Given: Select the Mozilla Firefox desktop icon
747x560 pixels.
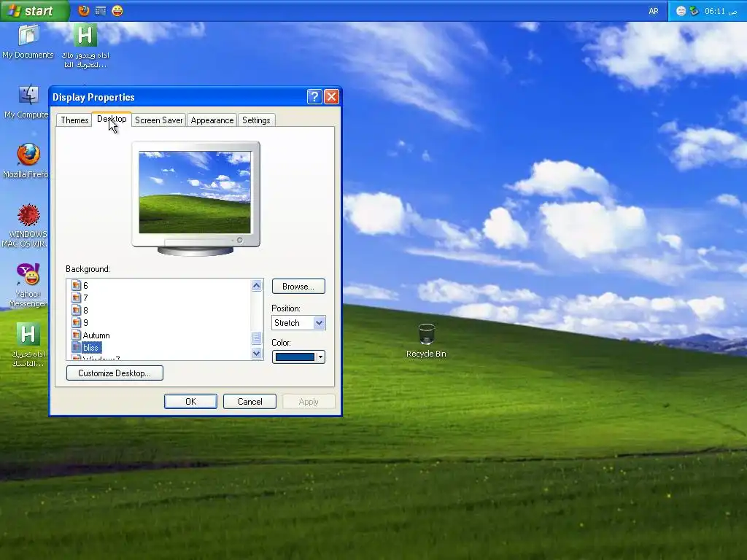Looking at the screenshot, I should (x=27, y=161).
